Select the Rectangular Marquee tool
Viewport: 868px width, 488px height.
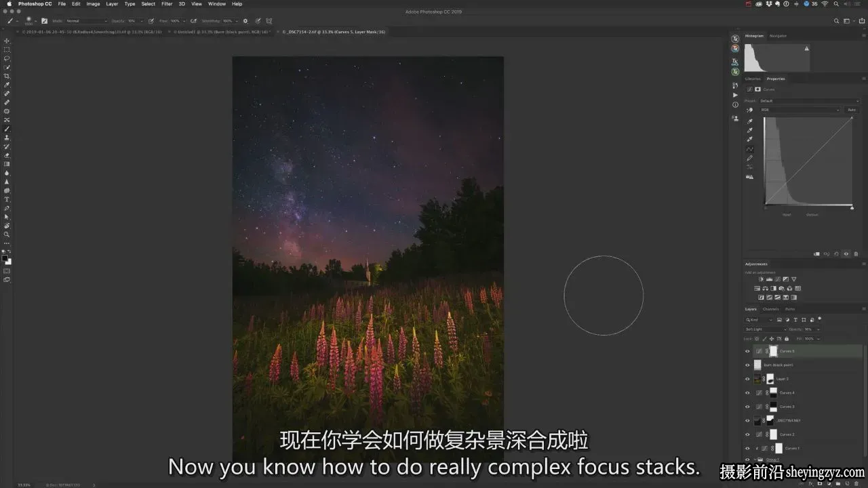pyautogui.click(x=7, y=49)
